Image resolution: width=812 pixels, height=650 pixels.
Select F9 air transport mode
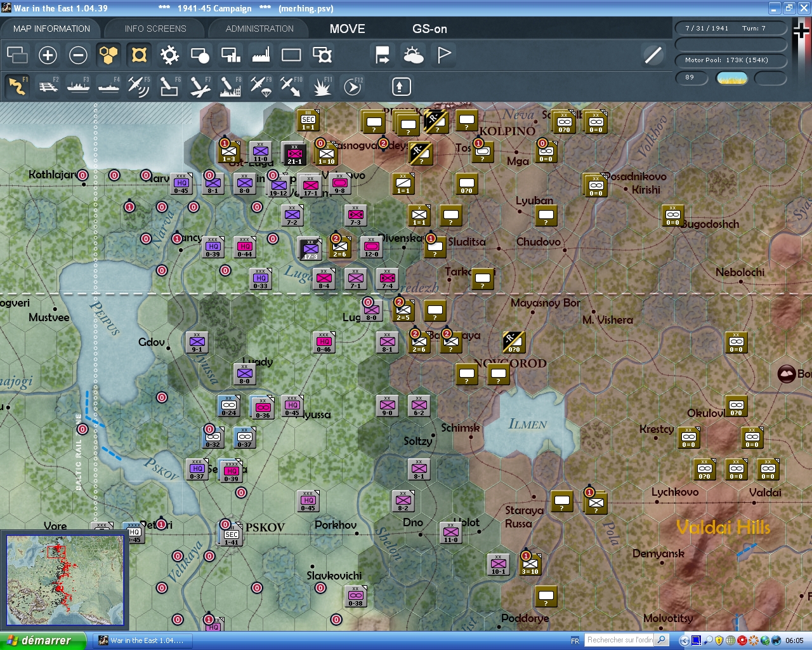(261, 86)
